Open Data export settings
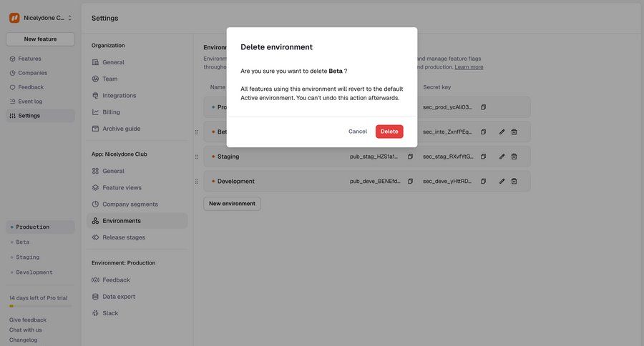This screenshot has height=346, width=644. 137,297
